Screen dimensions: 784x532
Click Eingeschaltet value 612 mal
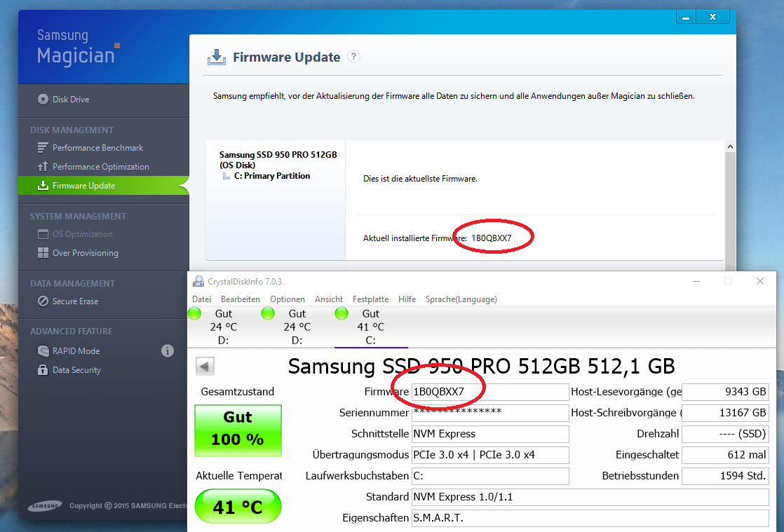pyautogui.click(x=726, y=455)
